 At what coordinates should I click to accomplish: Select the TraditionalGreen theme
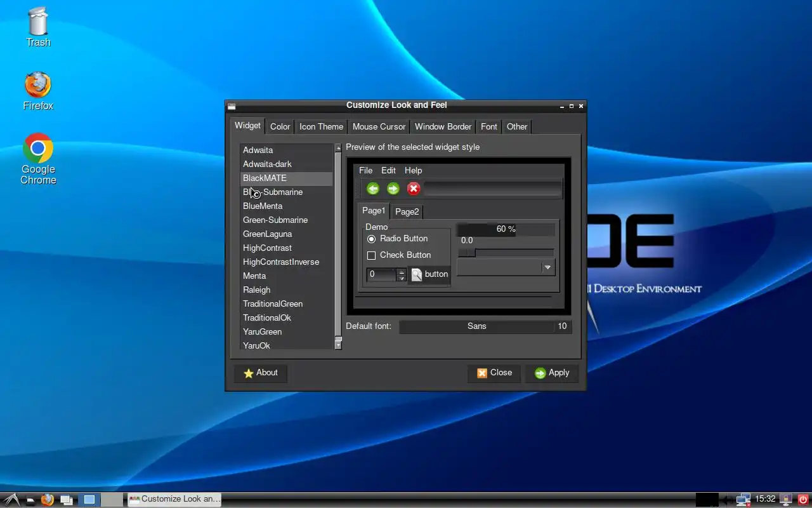[x=286, y=304]
